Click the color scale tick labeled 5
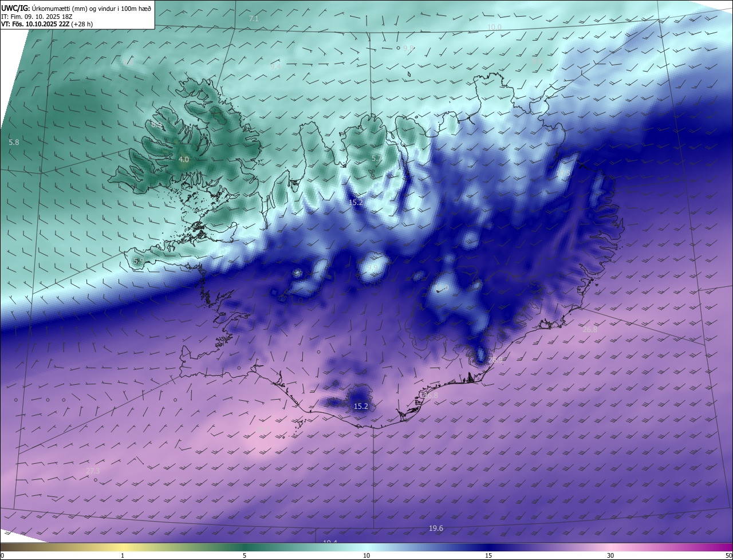This screenshot has height=560, width=733. pos(245,555)
